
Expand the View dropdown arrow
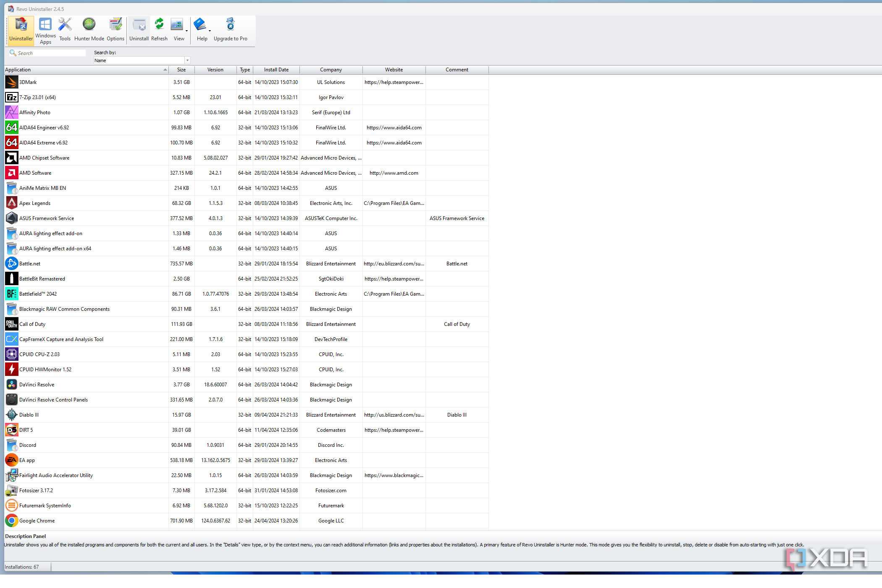(x=186, y=31)
